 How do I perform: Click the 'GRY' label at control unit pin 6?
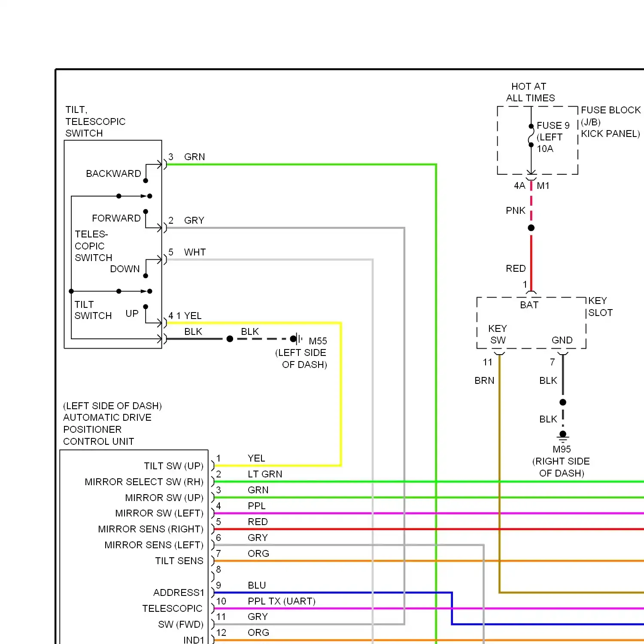pyautogui.click(x=258, y=538)
